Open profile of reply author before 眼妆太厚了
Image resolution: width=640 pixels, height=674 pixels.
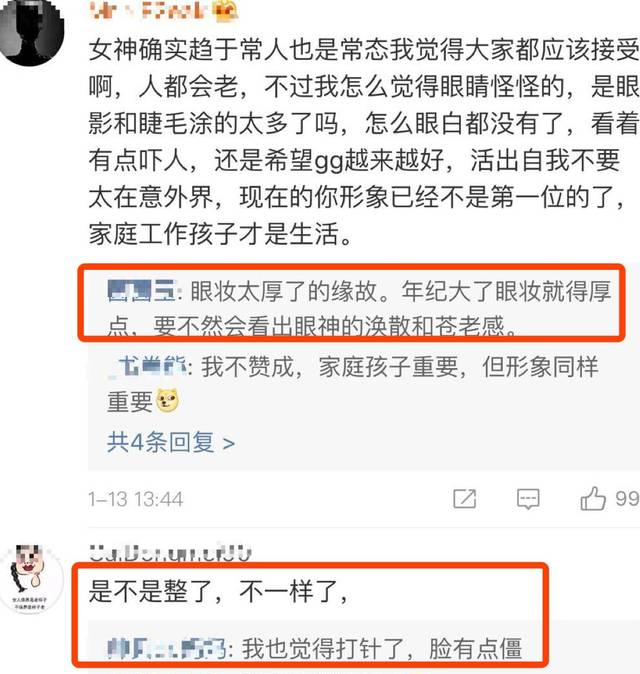coord(141,291)
